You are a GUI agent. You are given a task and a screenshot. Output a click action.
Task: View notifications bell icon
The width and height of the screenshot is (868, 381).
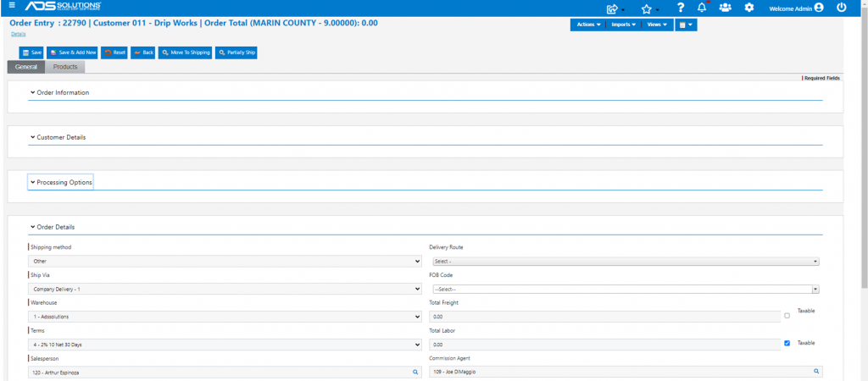(x=703, y=8)
